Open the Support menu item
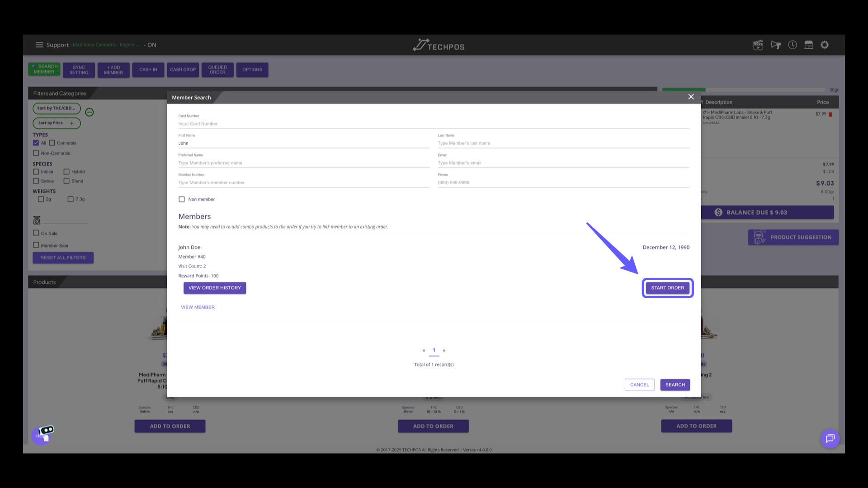This screenshot has width=868, height=488. point(58,45)
